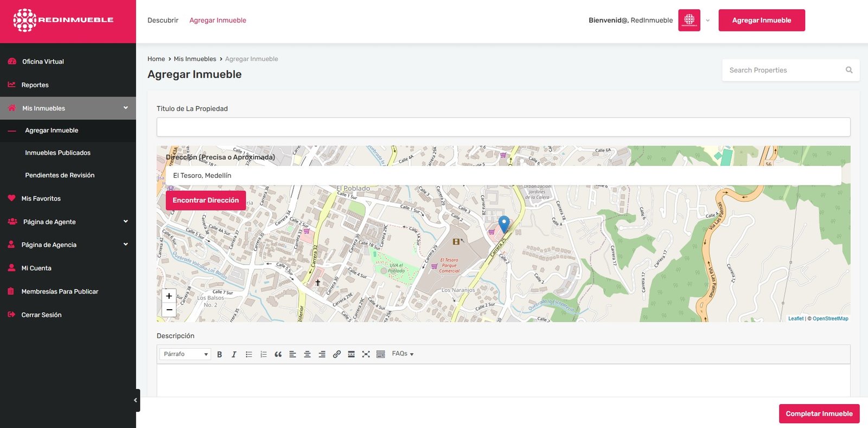Zoom in on the map

click(x=169, y=296)
